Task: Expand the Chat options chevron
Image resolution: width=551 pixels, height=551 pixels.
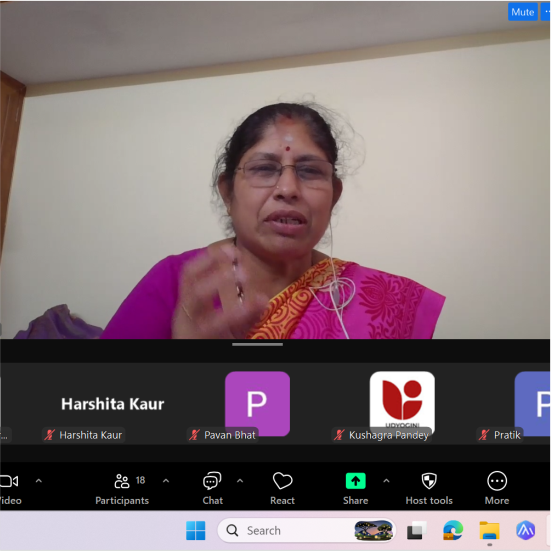Action: click(240, 481)
